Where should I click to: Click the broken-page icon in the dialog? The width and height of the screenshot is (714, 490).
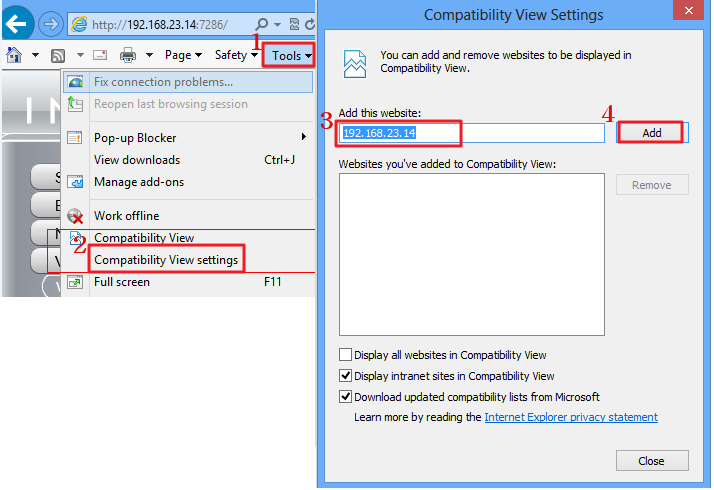click(x=355, y=64)
